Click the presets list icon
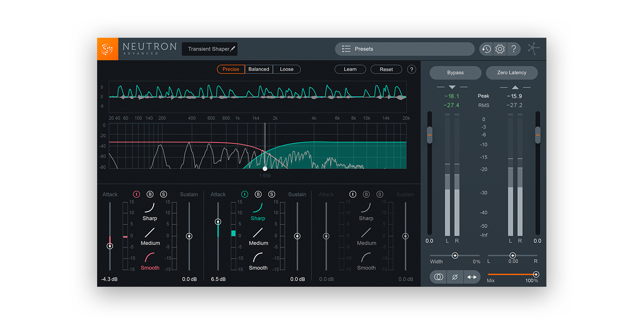This screenshot has width=644, height=323. pos(346,49)
